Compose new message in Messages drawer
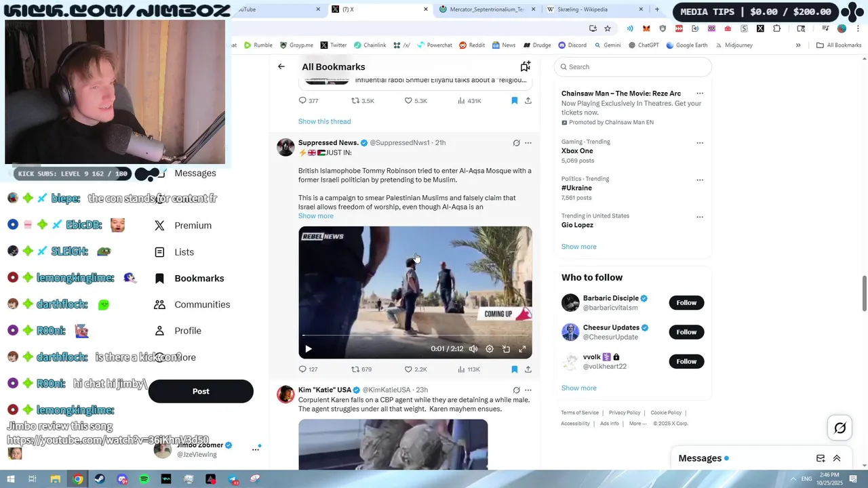The width and height of the screenshot is (868, 488). click(821, 458)
